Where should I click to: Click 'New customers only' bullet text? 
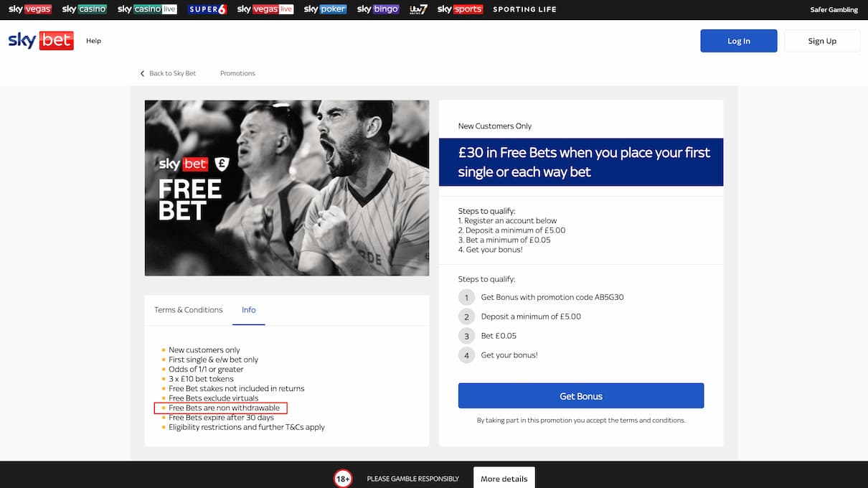204,350
